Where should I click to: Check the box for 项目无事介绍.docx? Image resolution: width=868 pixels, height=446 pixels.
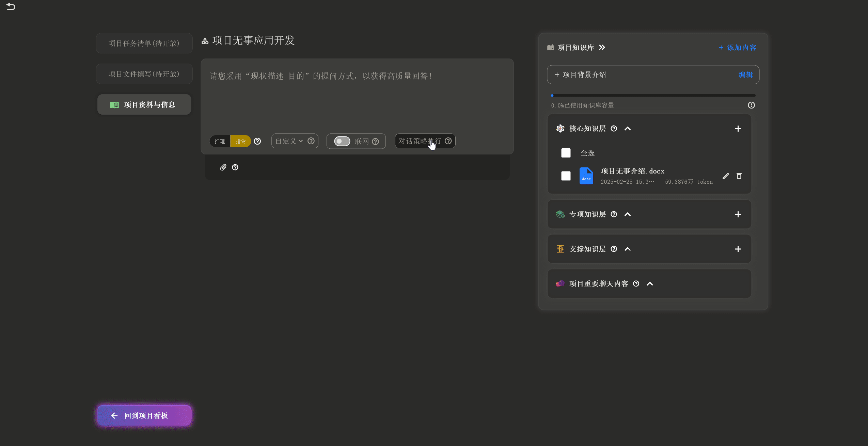(566, 176)
